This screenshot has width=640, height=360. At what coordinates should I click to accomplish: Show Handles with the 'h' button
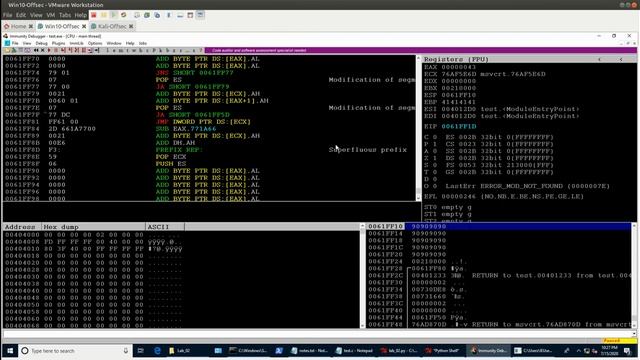(140, 50)
